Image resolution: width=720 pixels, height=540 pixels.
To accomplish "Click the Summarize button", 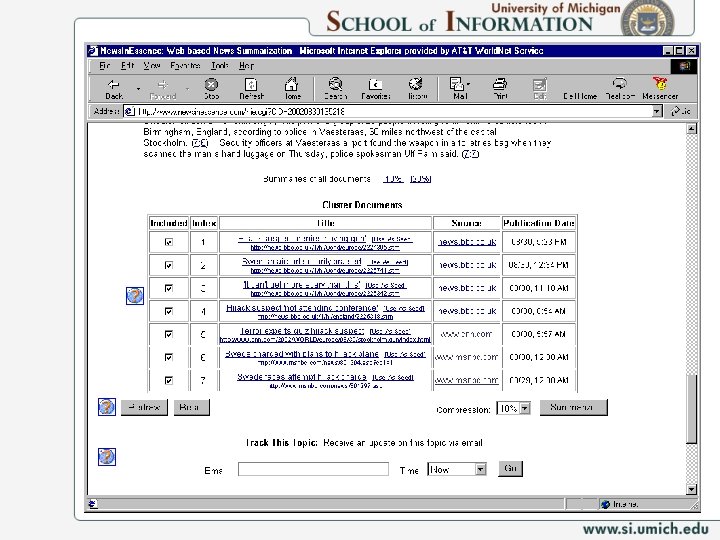I will point(573,407).
